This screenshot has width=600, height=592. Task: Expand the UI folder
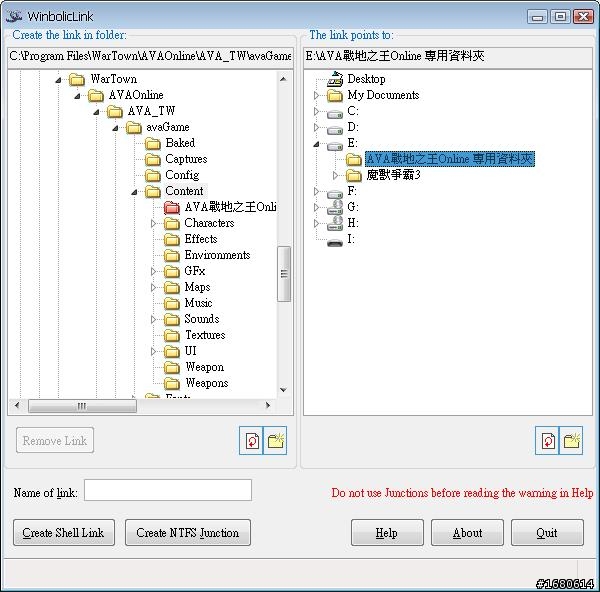(x=153, y=351)
